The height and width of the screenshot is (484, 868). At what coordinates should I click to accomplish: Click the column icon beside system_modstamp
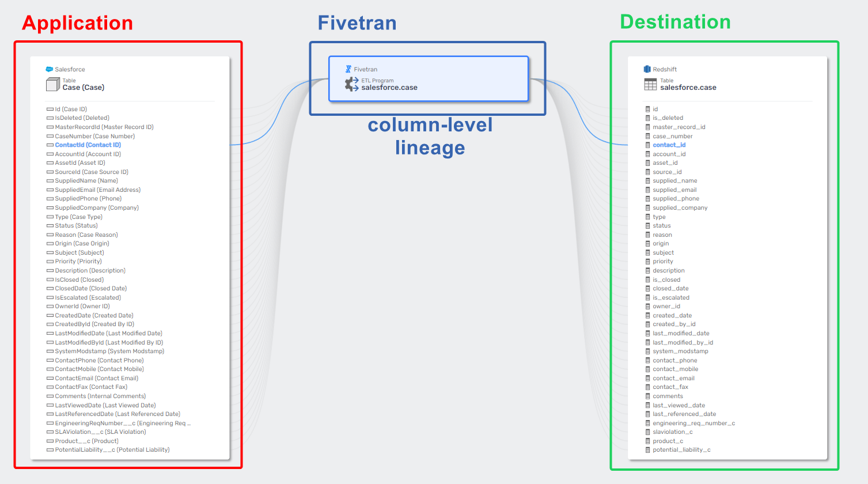(648, 351)
